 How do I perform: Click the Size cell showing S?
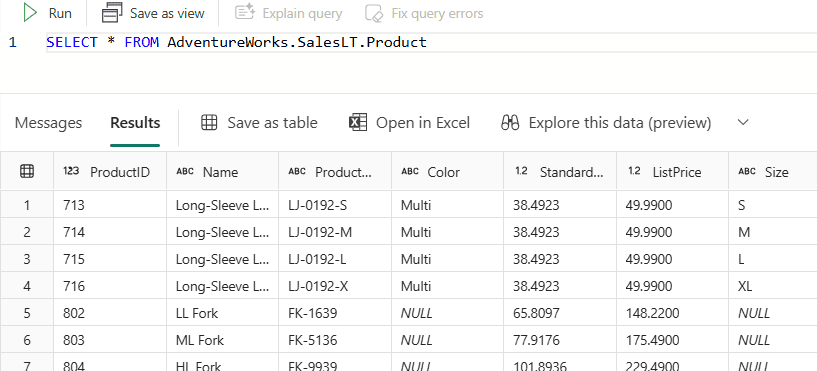[x=773, y=205]
